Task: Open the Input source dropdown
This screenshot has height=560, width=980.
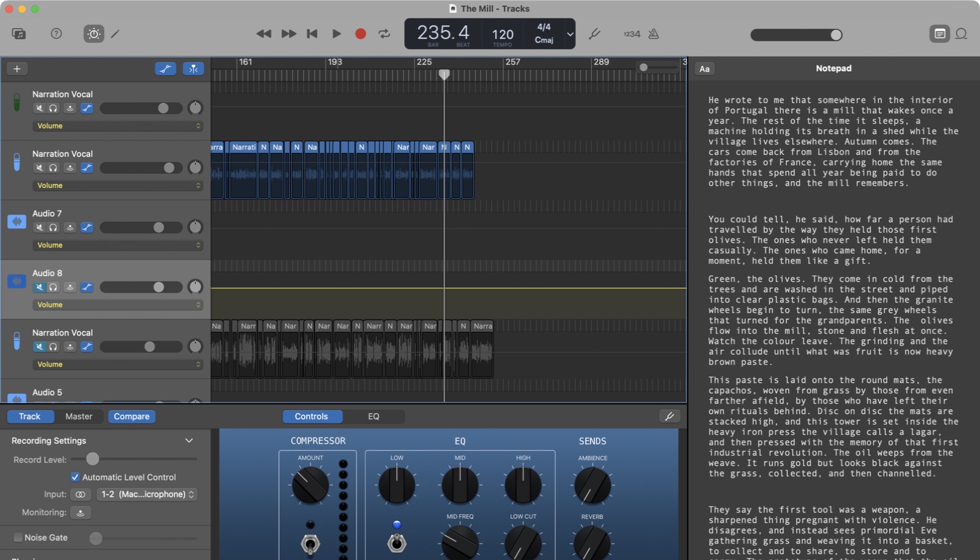Action: (146, 495)
